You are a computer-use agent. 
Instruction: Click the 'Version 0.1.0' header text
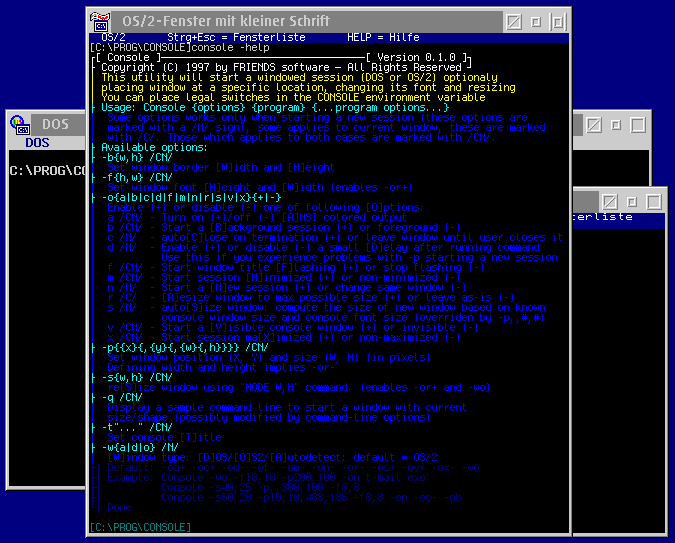click(x=416, y=57)
